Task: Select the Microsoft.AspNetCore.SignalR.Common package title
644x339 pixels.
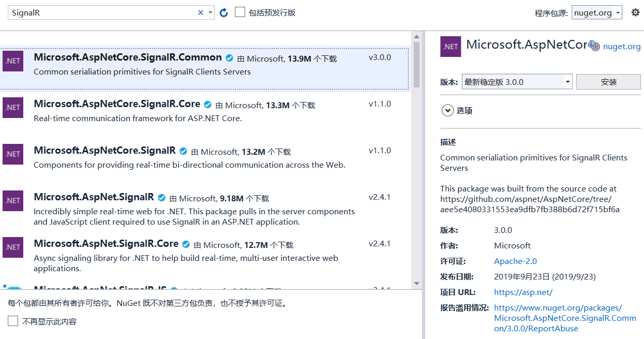Action: click(128, 57)
